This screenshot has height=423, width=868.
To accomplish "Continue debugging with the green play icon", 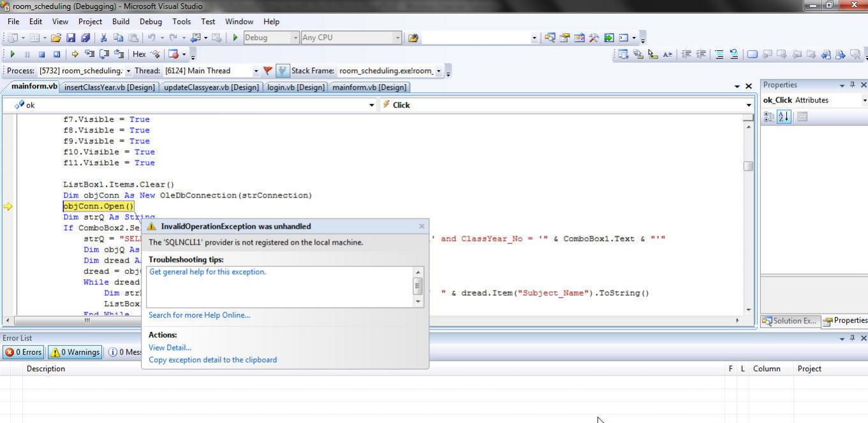I will 11,54.
